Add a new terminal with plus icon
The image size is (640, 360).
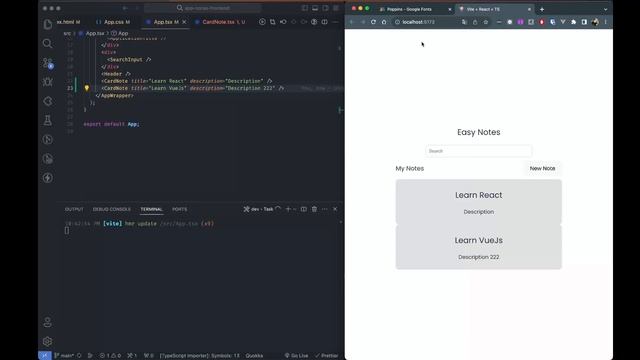pos(288,209)
